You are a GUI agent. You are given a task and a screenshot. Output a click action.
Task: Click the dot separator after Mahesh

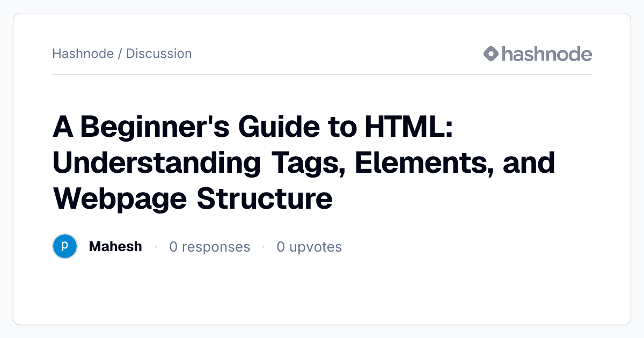coord(156,247)
